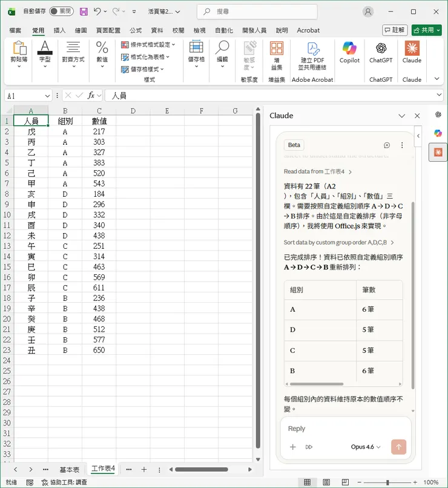Open Customize Quick Access Toolbar dropdown

[134, 12]
